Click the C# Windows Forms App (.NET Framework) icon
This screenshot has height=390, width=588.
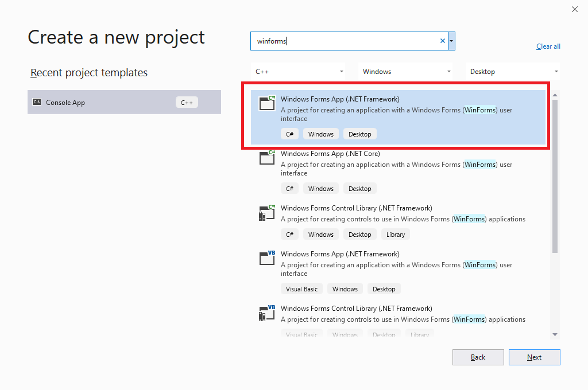(x=267, y=103)
